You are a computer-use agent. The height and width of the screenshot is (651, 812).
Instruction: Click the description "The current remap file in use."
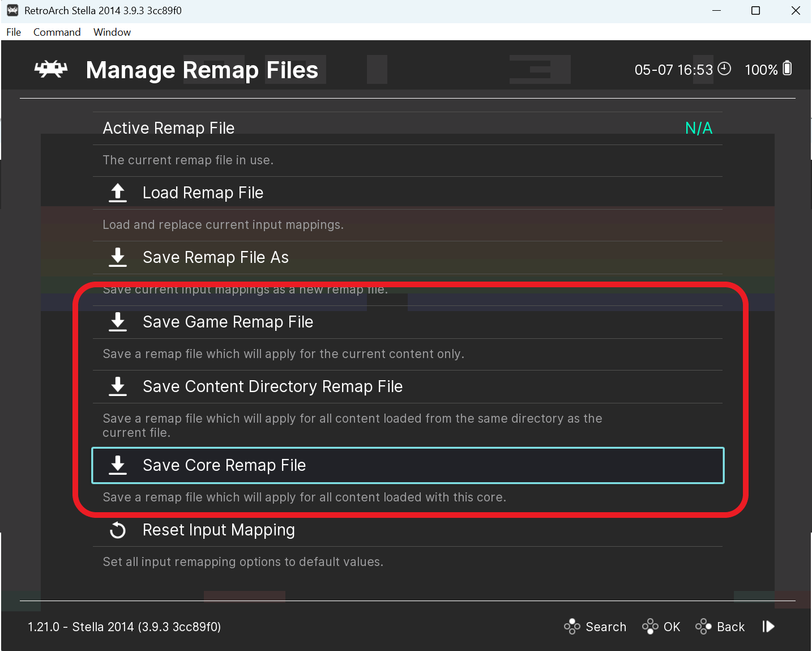[188, 160]
